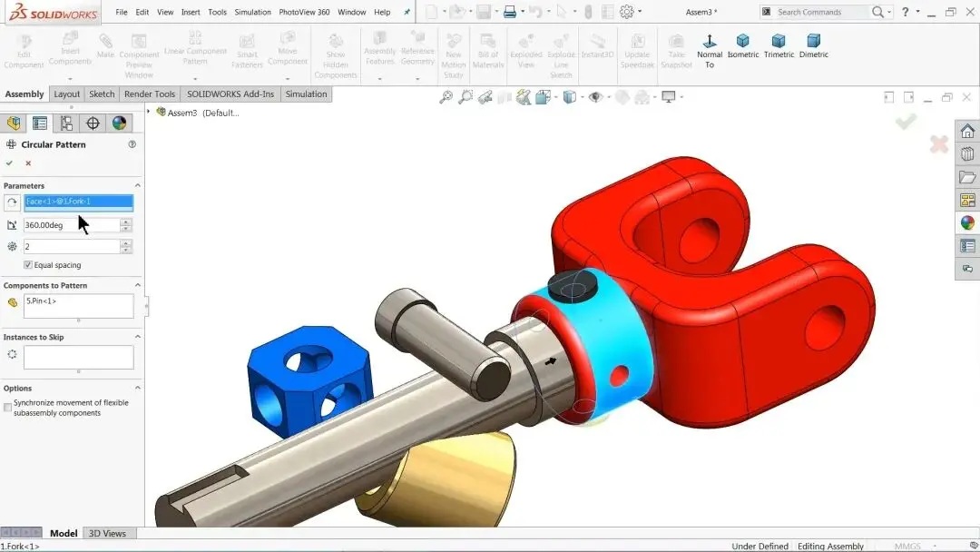
Task: Open the ConfigurationManager tab icon
Action: pyautogui.click(x=66, y=123)
